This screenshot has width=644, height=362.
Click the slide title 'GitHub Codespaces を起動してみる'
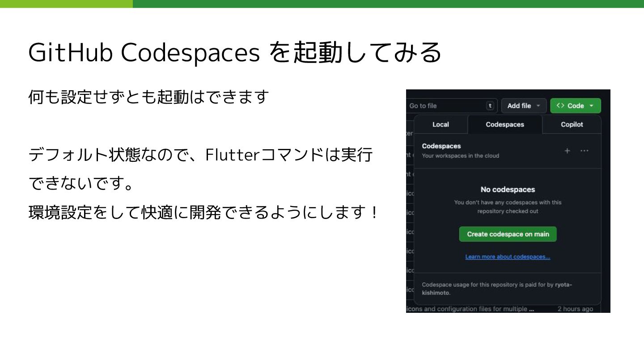(x=235, y=53)
